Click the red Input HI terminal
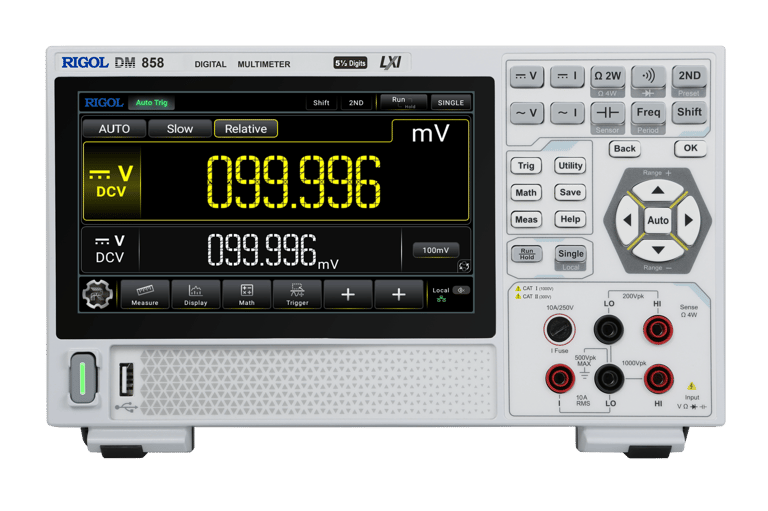This screenshot has height=511, width=768. click(658, 378)
